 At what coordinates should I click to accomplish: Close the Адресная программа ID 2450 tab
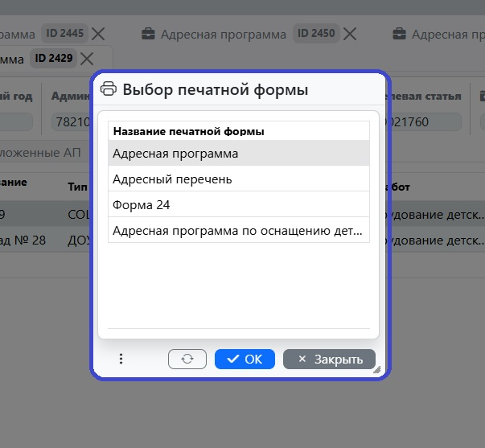coord(350,34)
